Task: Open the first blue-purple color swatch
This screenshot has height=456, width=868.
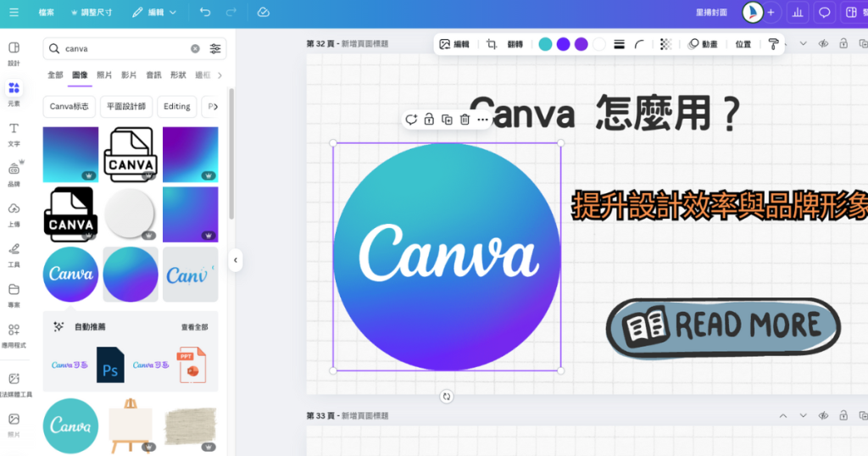Action: pyautogui.click(x=563, y=44)
